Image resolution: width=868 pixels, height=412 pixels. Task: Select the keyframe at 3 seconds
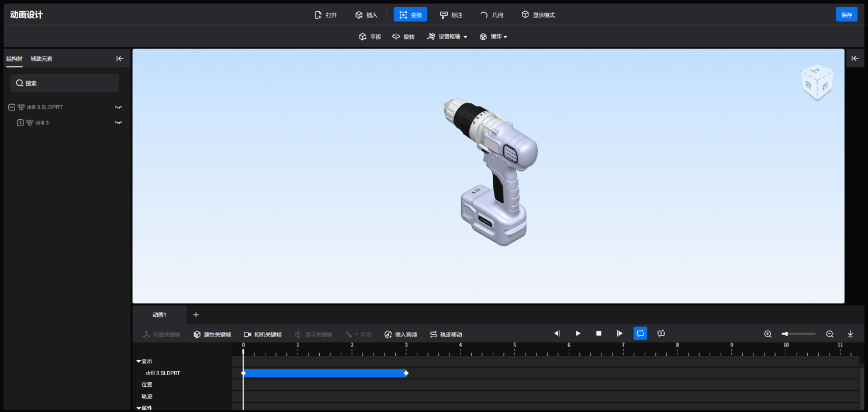click(x=406, y=373)
